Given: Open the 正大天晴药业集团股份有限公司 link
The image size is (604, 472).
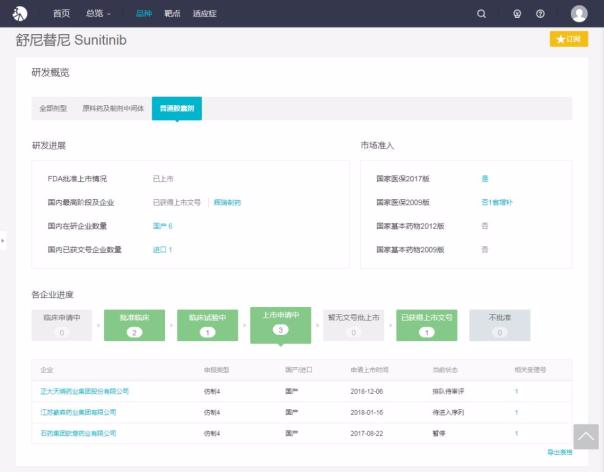Looking at the screenshot, I should pyautogui.click(x=84, y=391).
